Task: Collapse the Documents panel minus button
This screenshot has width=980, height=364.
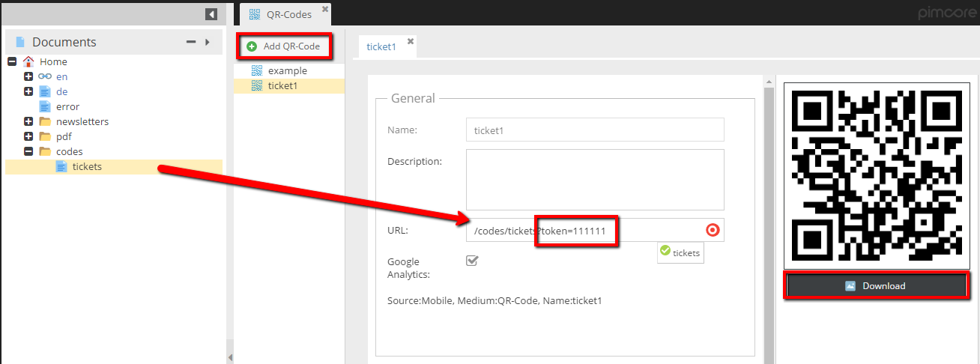Action: [x=191, y=43]
